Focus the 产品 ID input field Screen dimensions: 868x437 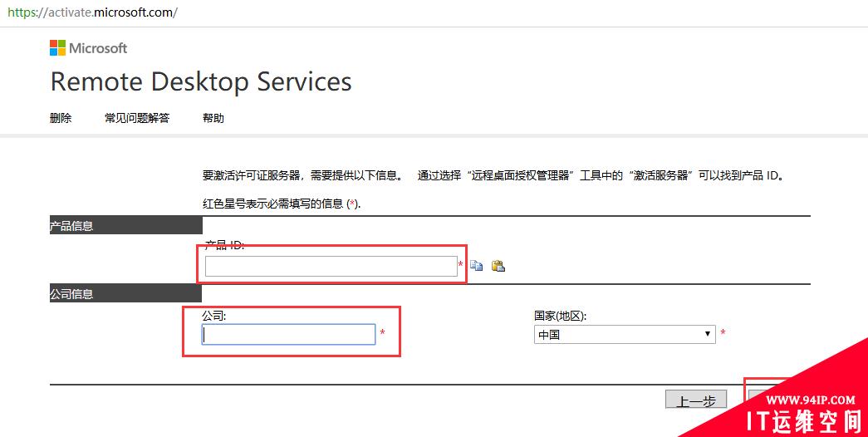pos(331,267)
